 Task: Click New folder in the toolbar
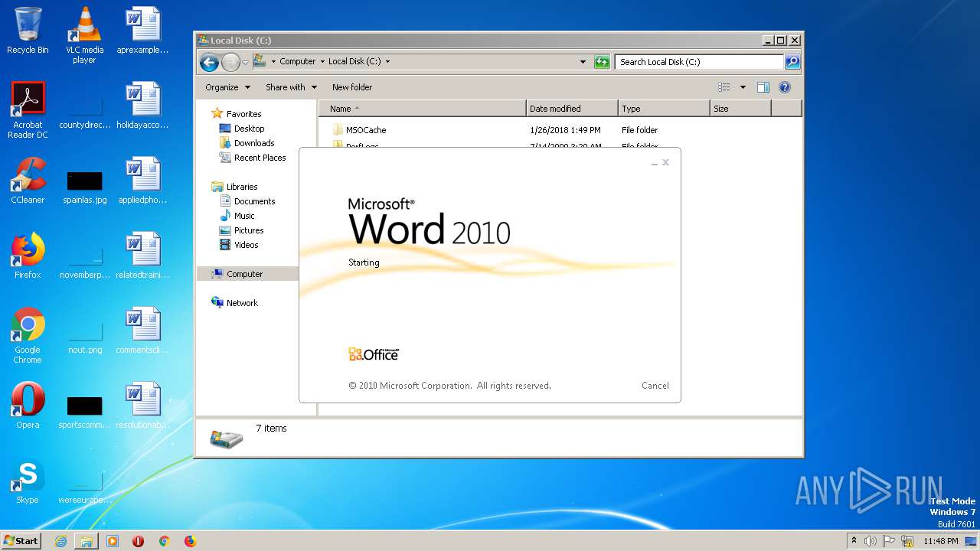352,87
